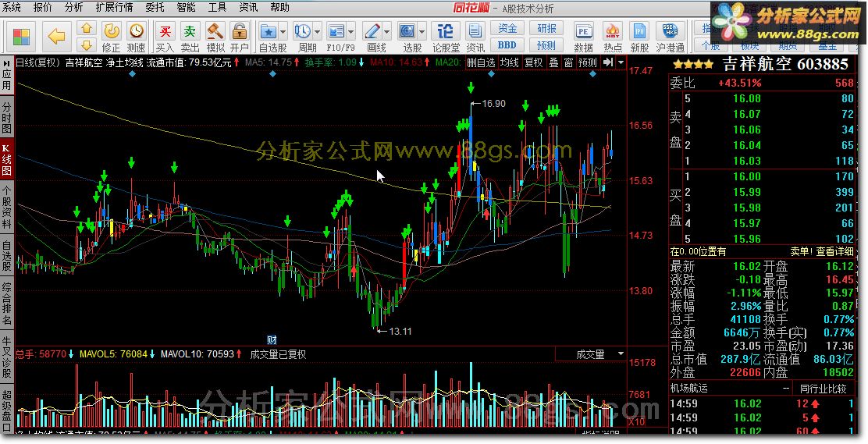Image resolution: width=868 pixels, height=444 pixels.
Task: Click the 13.11 low price marker
Action: (x=400, y=331)
